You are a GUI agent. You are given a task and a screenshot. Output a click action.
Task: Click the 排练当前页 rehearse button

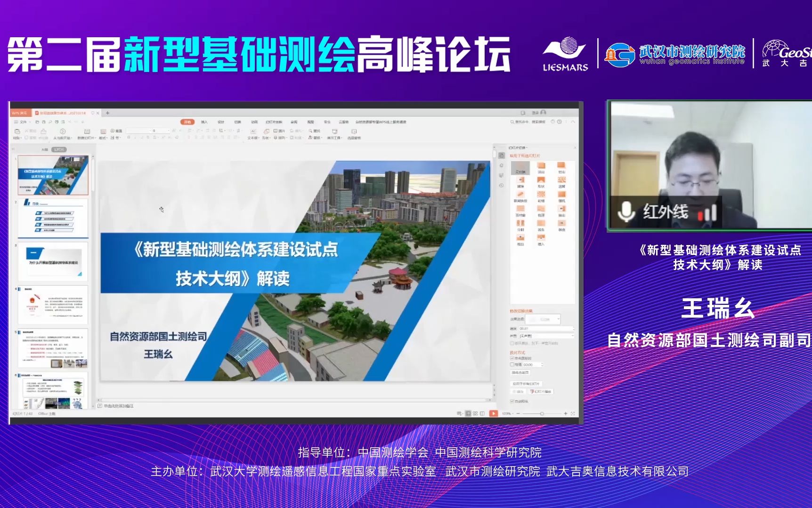[520, 373]
